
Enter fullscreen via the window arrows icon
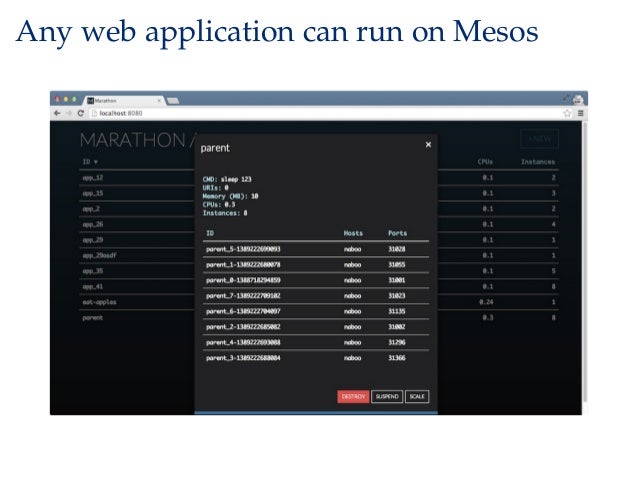pyautogui.click(x=566, y=98)
